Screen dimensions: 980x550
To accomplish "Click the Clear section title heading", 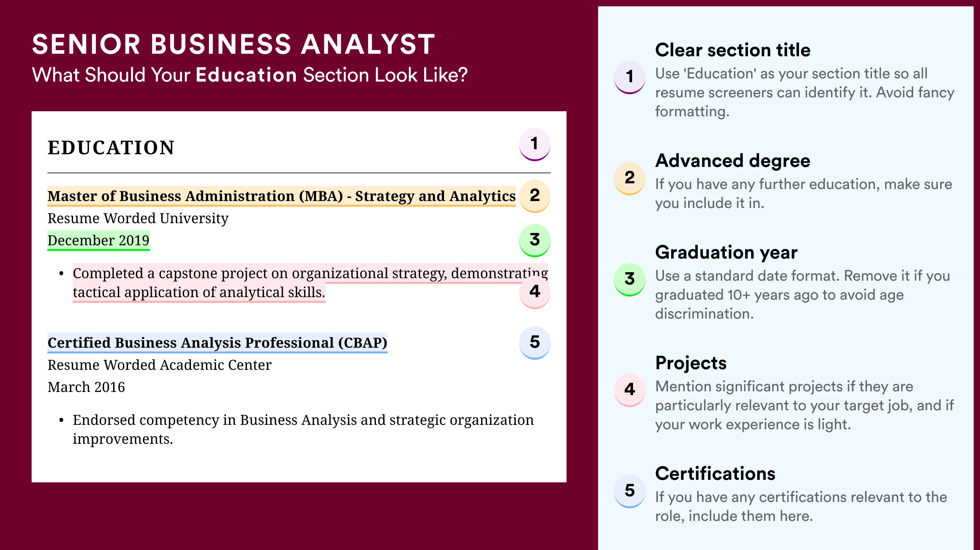I will tap(733, 50).
